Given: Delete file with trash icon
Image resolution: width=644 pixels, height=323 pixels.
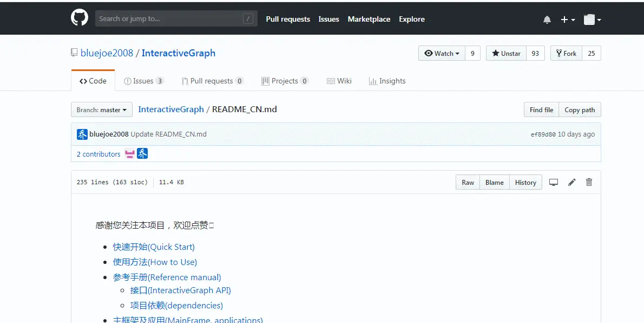Looking at the screenshot, I should pyautogui.click(x=589, y=182).
